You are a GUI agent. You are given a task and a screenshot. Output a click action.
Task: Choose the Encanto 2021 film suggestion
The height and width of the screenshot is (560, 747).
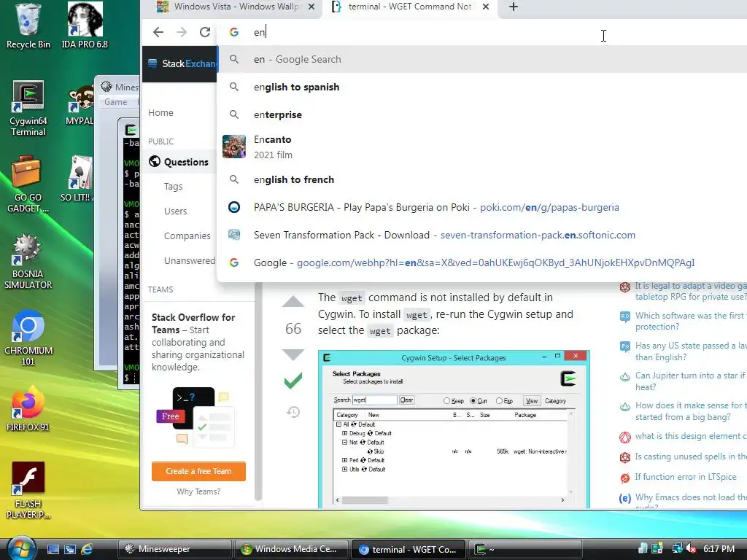point(481,147)
